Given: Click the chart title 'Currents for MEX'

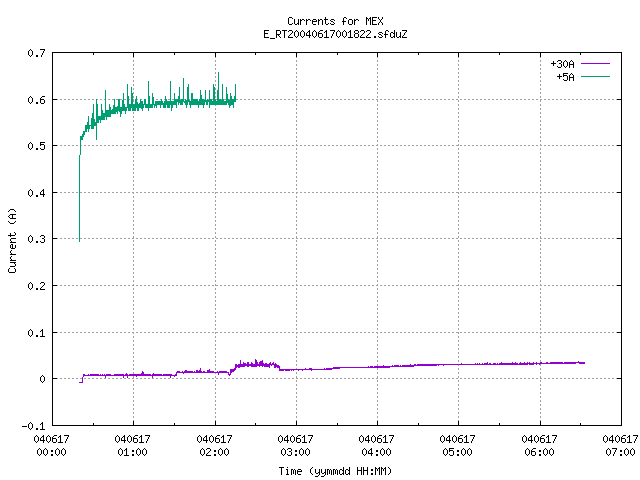Looking at the screenshot, I should pos(335,21).
